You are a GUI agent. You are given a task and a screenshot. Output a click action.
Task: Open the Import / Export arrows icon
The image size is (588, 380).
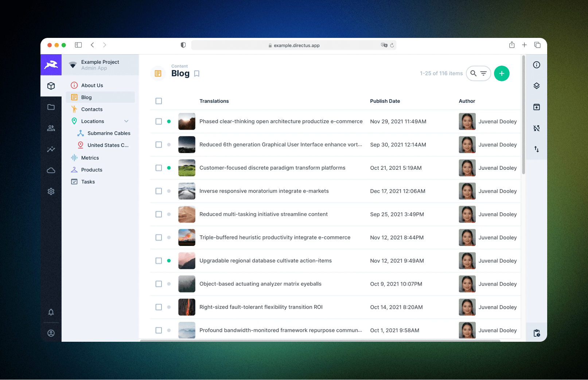tap(537, 149)
